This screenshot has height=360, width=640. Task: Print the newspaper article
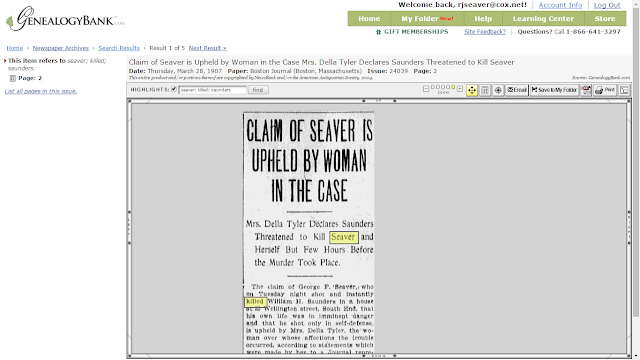point(605,90)
